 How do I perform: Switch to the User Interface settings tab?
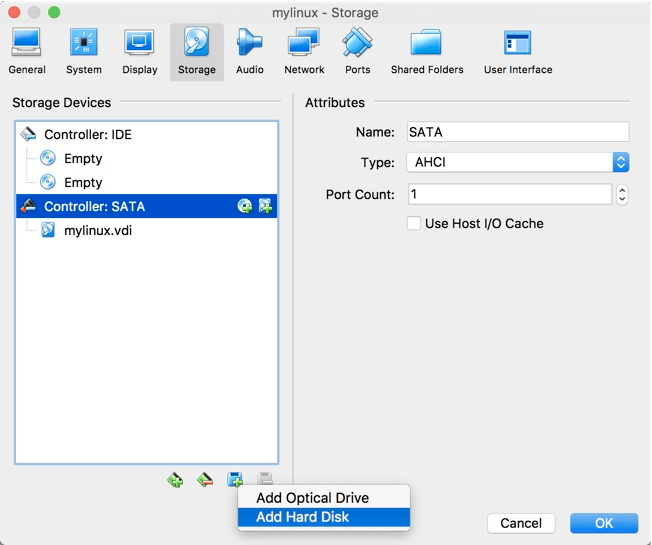click(518, 52)
